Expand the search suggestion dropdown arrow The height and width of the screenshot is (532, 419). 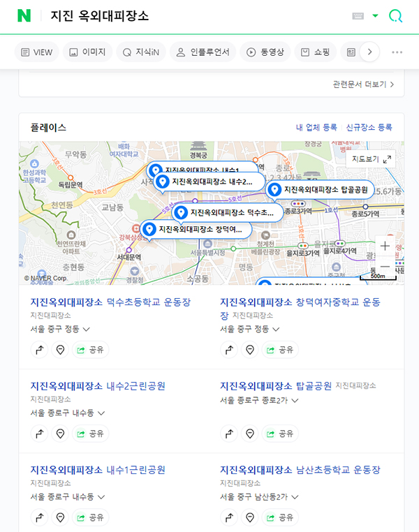pyautogui.click(x=375, y=15)
